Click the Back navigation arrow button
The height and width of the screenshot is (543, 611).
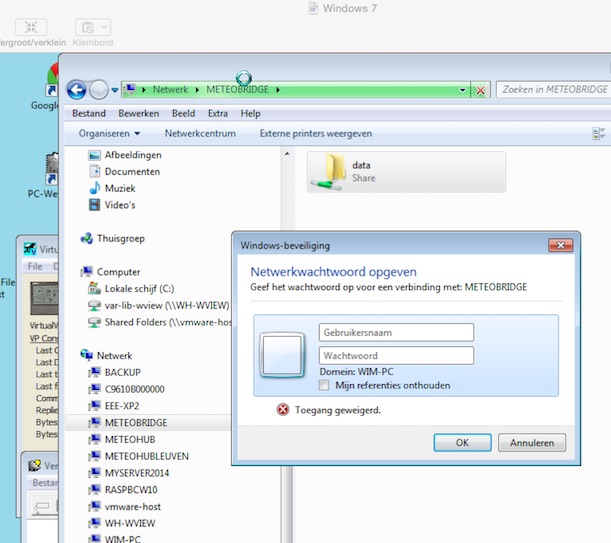pos(76,90)
